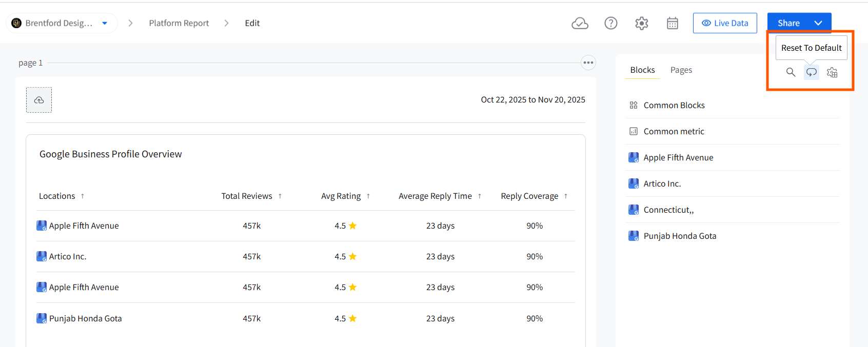Click star icon in Artico Inc. row
This screenshot has height=347, width=868.
353,256
